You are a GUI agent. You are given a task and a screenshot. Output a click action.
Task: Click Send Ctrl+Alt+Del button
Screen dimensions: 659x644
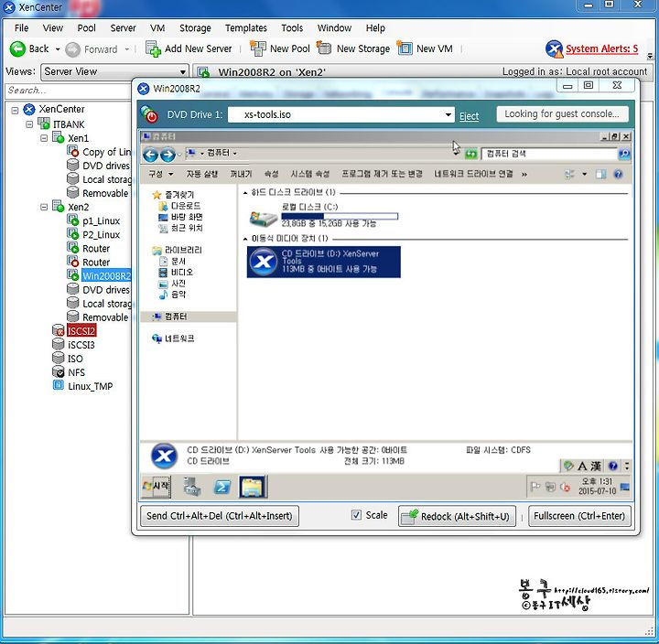[220, 516]
